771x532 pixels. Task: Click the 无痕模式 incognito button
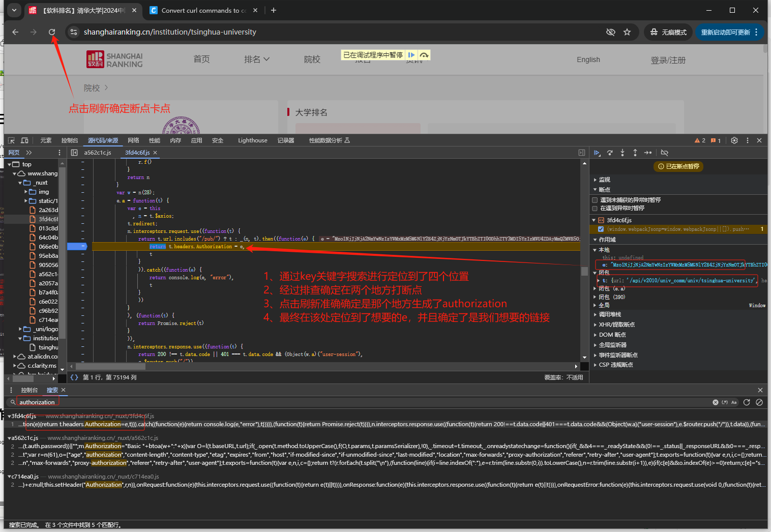pos(668,32)
